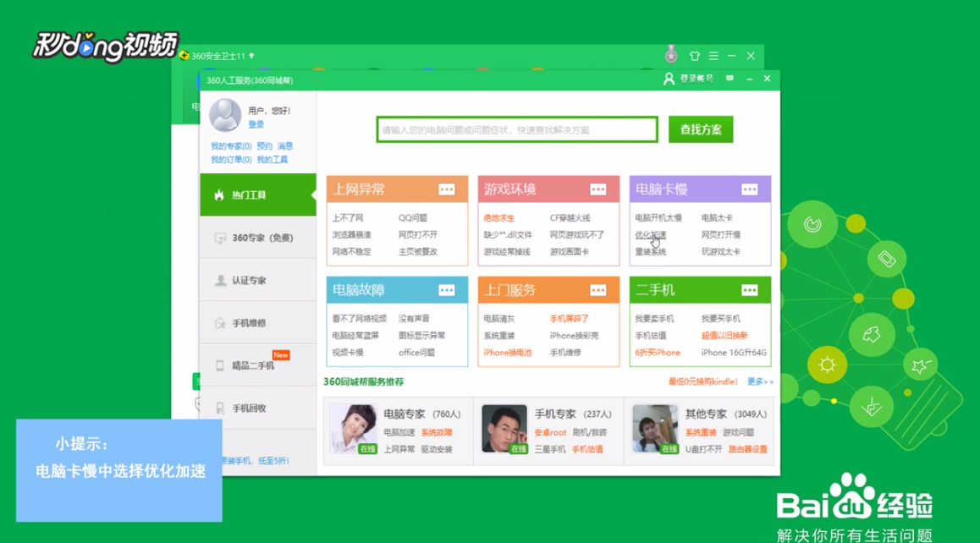The width and height of the screenshot is (980, 543).
Task: Open 最低0元换购kindle! promotion link
Action: [x=702, y=381]
